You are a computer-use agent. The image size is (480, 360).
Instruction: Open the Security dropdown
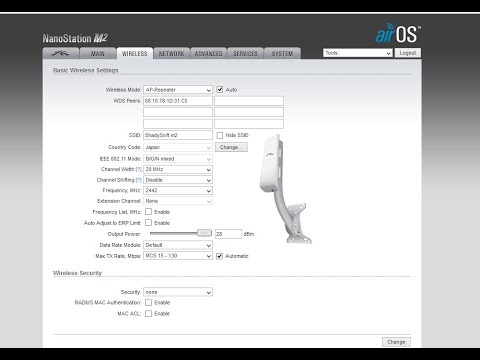tap(178, 292)
